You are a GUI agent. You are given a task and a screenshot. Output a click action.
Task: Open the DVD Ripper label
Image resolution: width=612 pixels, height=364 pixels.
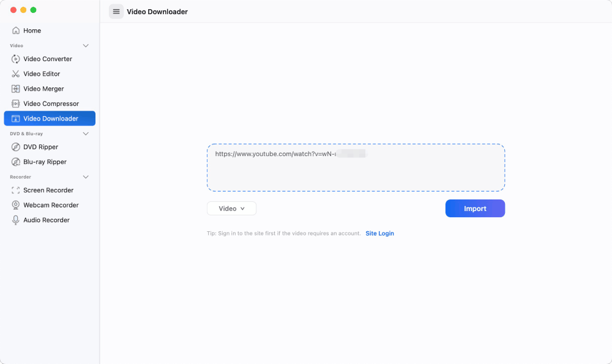40,147
